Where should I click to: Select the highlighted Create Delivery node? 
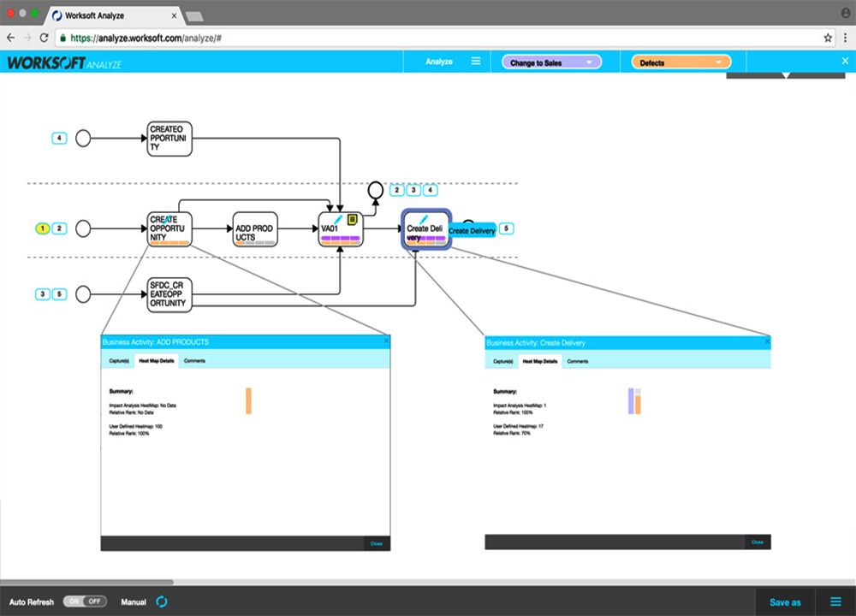425,229
